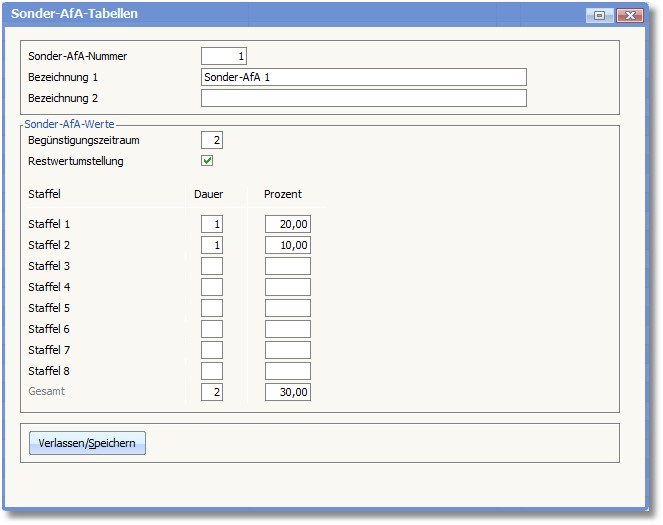Click Staffel 1 Dauer field

click(x=212, y=224)
